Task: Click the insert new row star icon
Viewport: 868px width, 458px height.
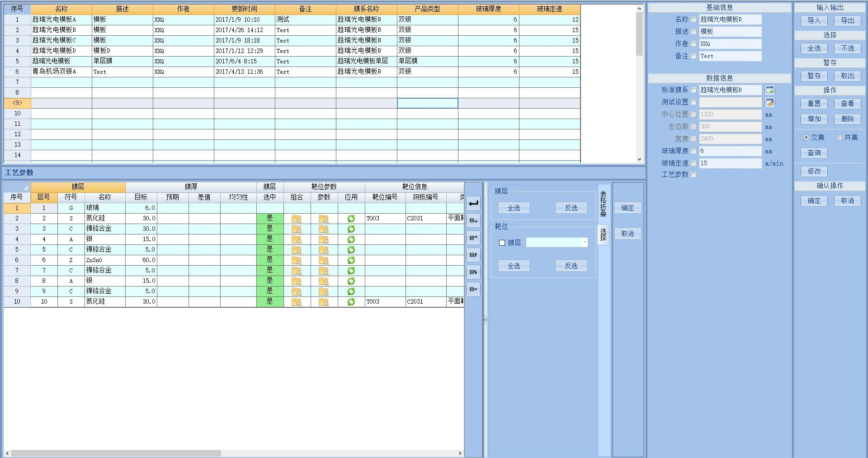Action: pyautogui.click(x=473, y=238)
